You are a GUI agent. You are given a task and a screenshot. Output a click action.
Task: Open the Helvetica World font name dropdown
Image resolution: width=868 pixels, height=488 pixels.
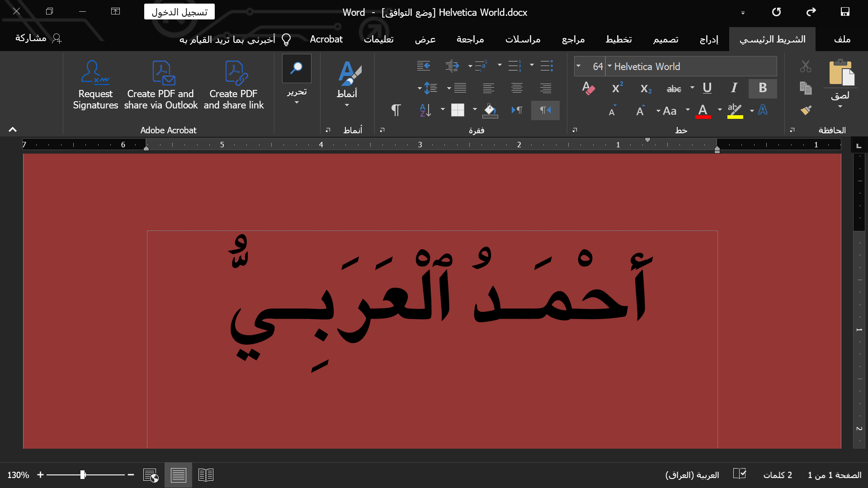[x=609, y=66]
